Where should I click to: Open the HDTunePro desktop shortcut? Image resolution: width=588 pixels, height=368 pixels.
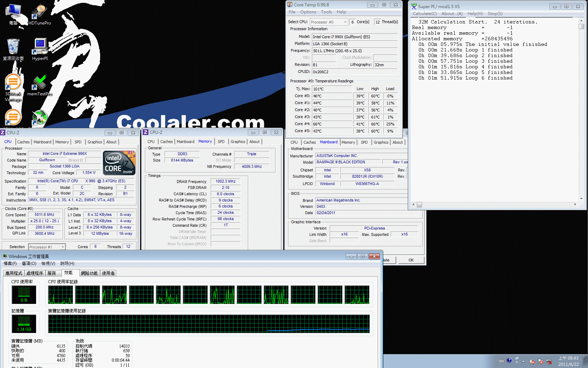click(40, 14)
